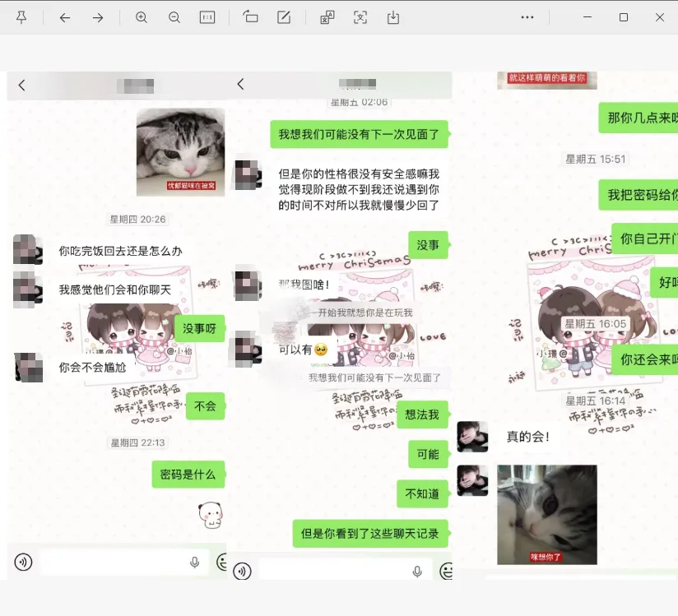Screen dimensions: 678x616
Task: Save the image to disk
Action: point(393,17)
